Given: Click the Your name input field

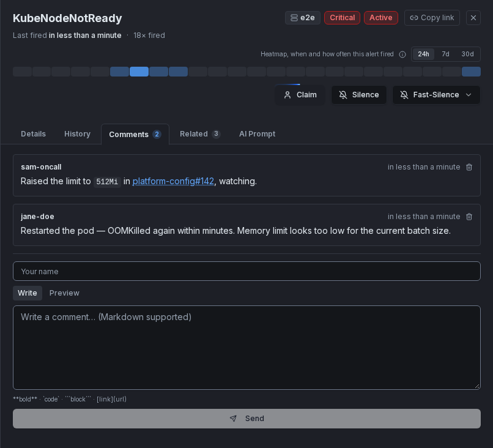Looking at the screenshot, I should point(247,271).
